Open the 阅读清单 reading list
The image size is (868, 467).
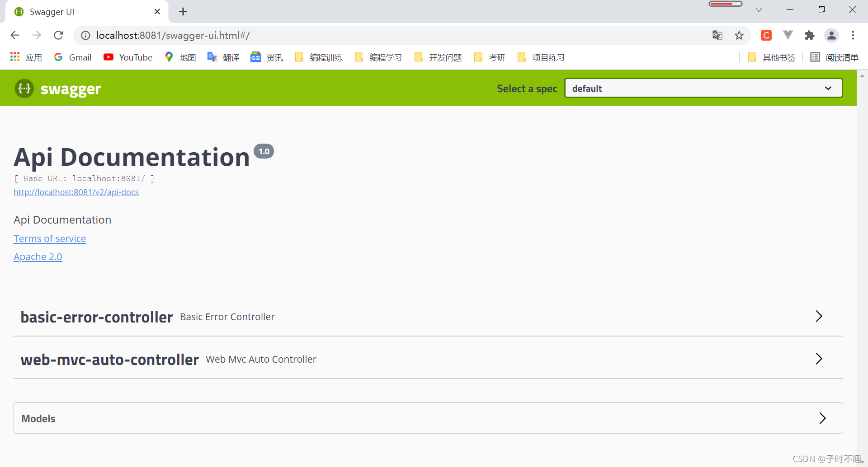(x=834, y=57)
